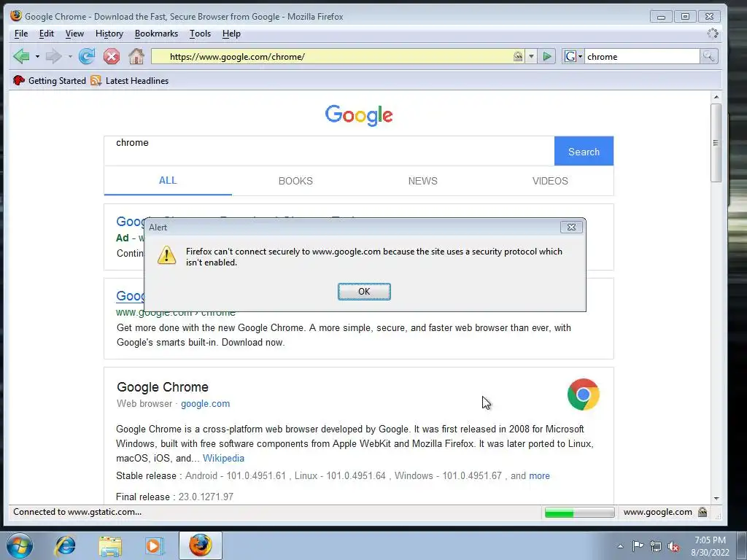This screenshot has width=747, height=560.
Task: Click the page scrollbar up arrow
Action: (x=716, y=97)
